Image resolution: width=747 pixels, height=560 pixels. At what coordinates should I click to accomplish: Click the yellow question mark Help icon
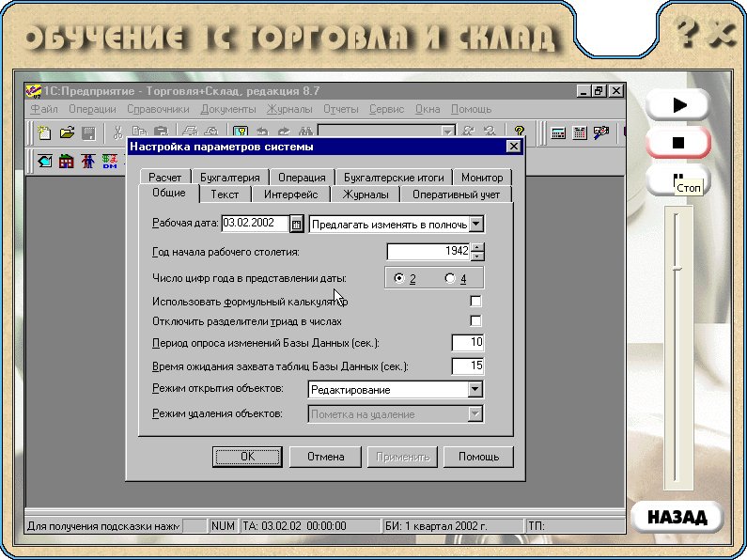pyautogui.click(x=520, y=132)
